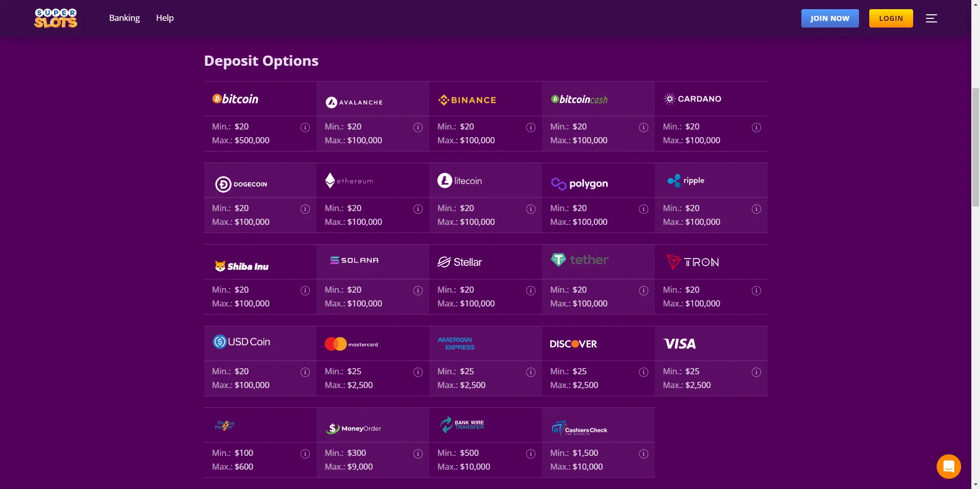
Task: Select the American Express deposit logo
Action: point(456,344)
